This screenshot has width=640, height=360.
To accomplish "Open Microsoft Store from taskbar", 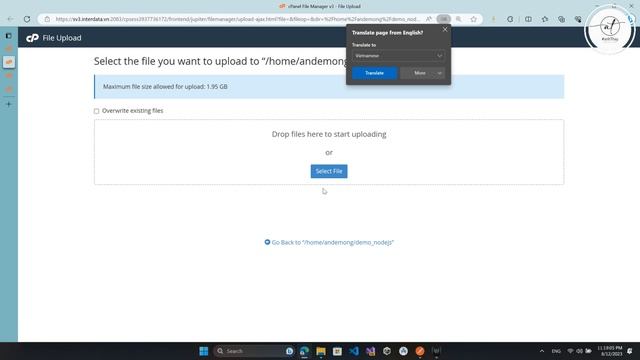I will tap(337, 351).
